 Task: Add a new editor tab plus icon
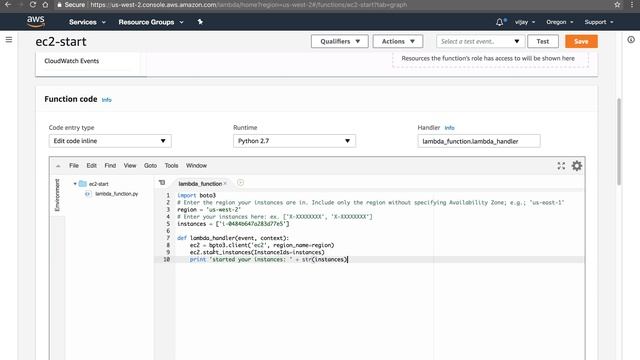coord(240,183)
